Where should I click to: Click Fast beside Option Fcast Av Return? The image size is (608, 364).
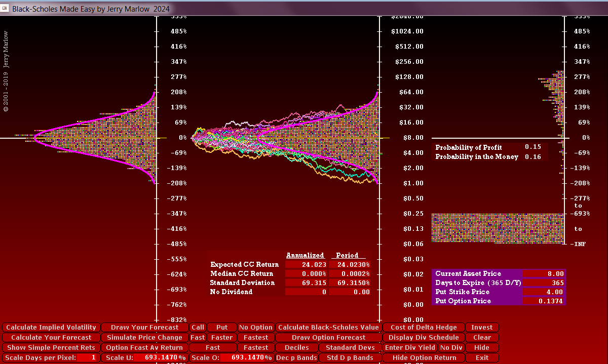(x=213, y=348)
